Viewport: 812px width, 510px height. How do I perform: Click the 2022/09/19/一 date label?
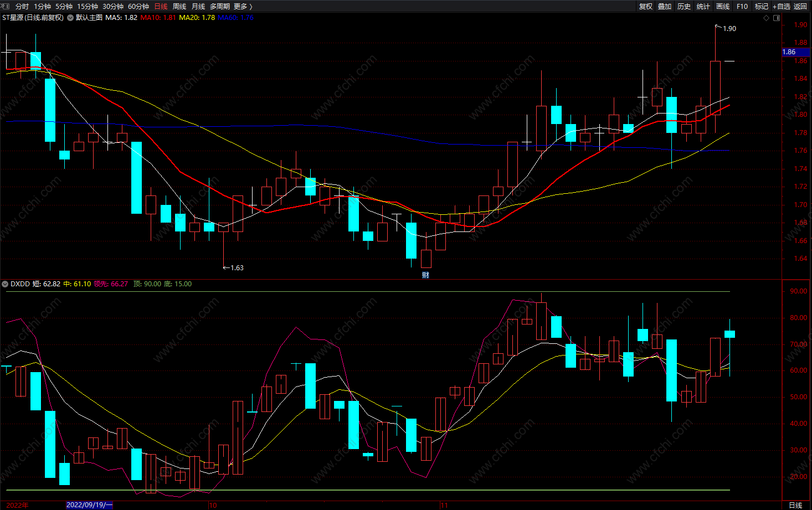pos(89,505)
